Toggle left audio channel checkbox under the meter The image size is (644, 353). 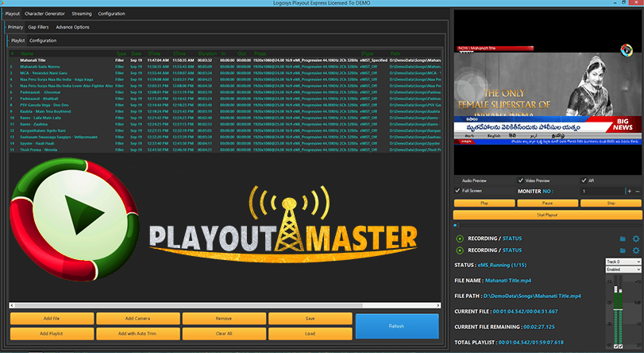[615, 347]
